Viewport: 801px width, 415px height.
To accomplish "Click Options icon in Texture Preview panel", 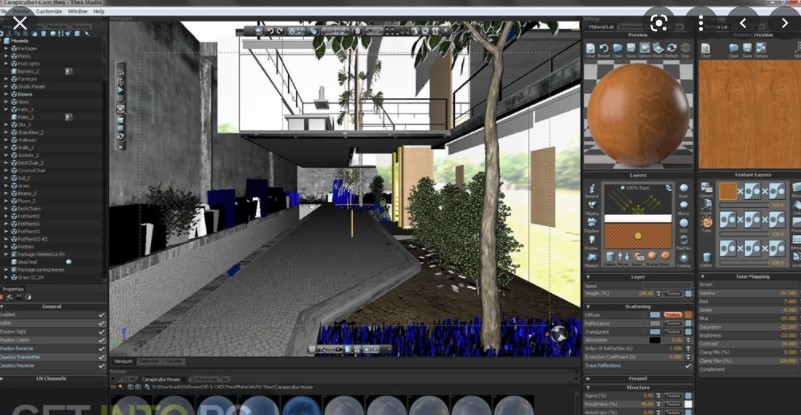I will tap(761, 50).
